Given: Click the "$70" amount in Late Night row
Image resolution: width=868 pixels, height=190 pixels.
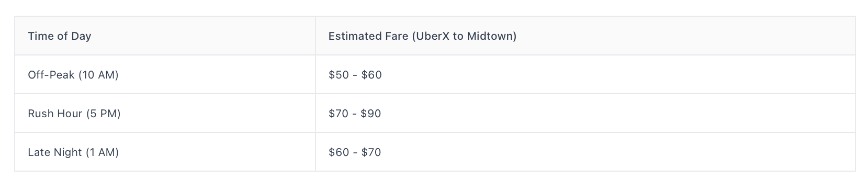Looking at the screenshot, I should (x=371, y=152).
